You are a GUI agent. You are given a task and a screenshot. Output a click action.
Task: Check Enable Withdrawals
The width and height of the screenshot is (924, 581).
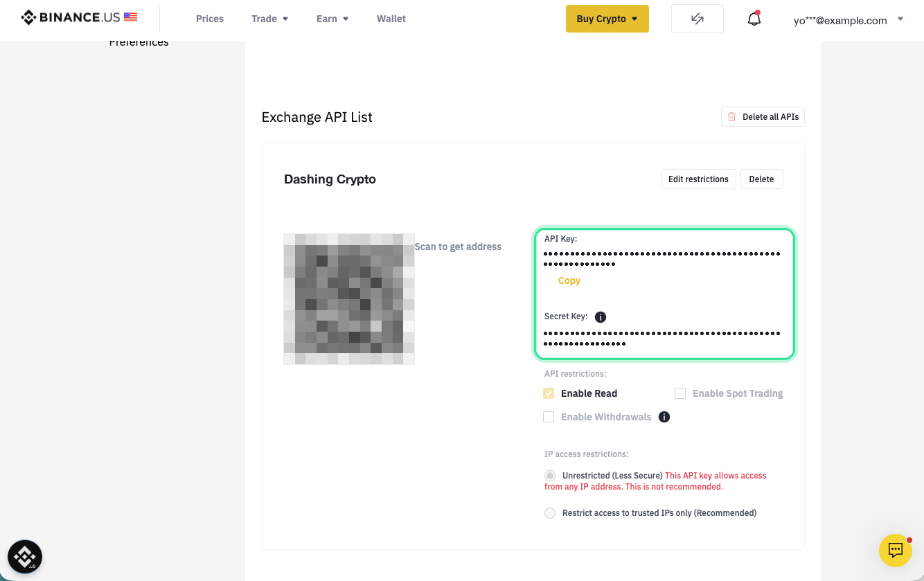(549, 417)
